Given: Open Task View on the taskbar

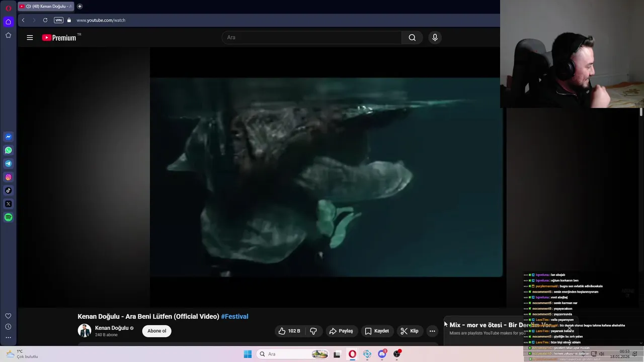Looking at the screenshot, I should point(337,354).
